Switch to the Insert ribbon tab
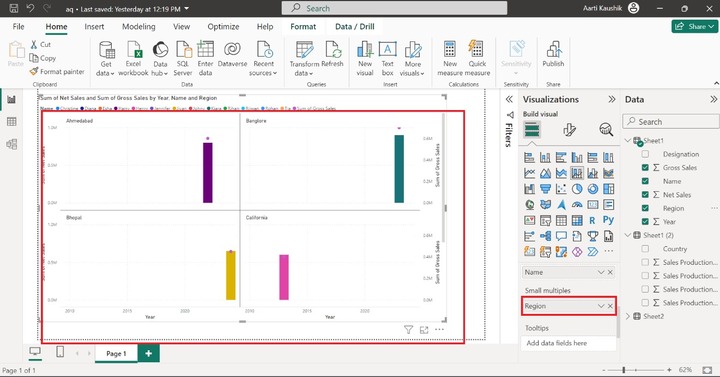 [94, 27]
